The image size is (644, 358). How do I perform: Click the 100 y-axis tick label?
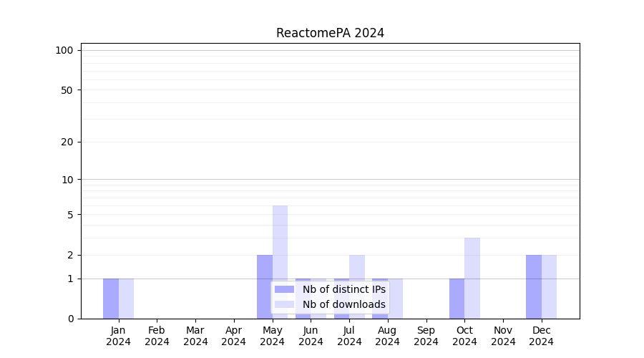pyautogui.click(x=64, y=50)
